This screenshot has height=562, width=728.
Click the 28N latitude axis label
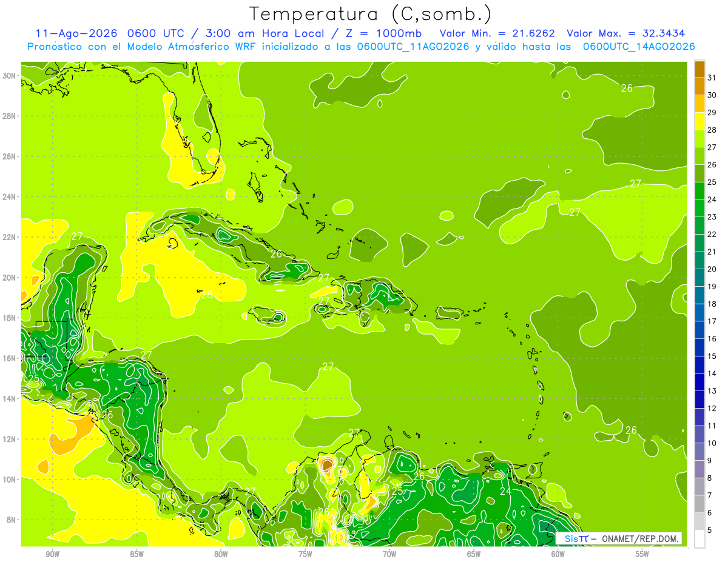tap(10, 116)
